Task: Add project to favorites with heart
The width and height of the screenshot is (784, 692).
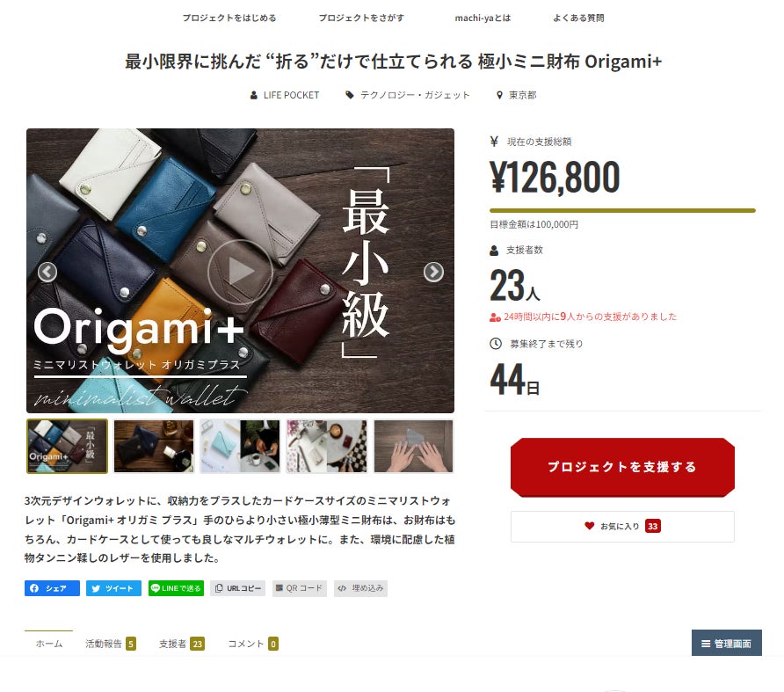Action: click(622, 527)
